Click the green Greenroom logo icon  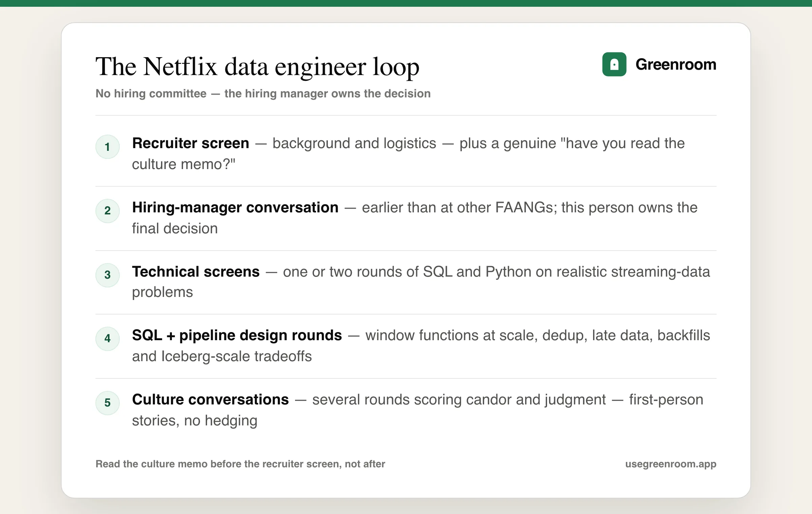(614, 64)
